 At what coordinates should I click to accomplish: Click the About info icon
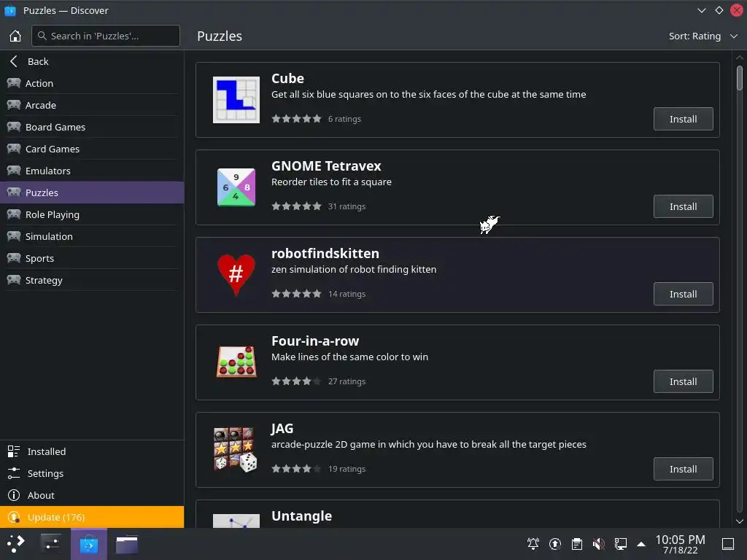(14, 495)
